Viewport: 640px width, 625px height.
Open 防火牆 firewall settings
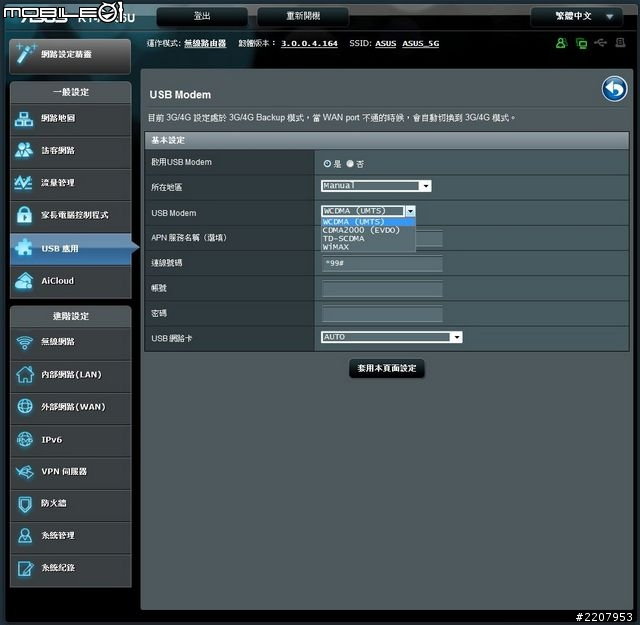[70, 504]
